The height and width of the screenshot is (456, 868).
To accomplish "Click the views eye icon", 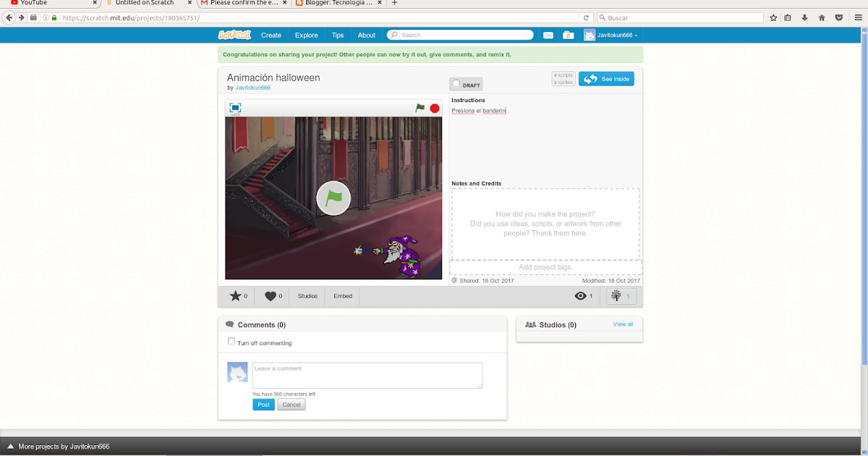I will (580, 296).
